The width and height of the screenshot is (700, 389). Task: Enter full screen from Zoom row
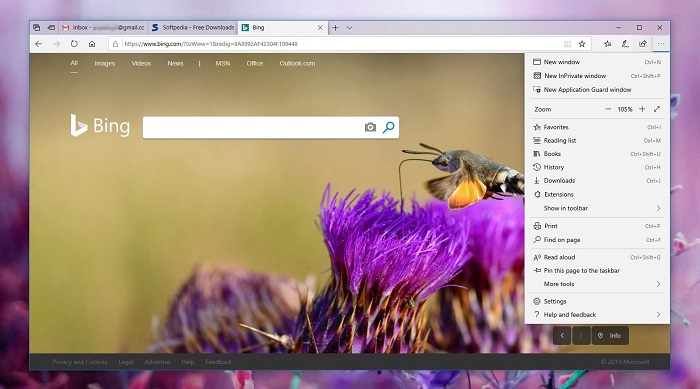[657, 109]
